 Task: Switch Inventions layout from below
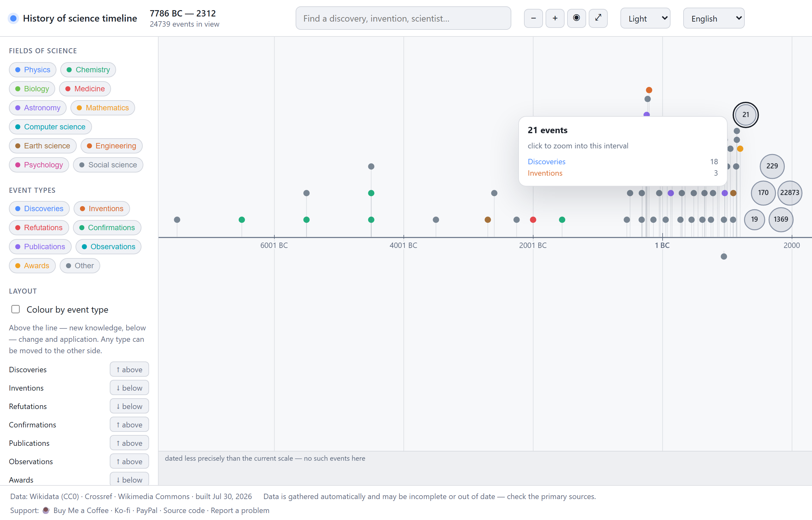pos(129,388)
